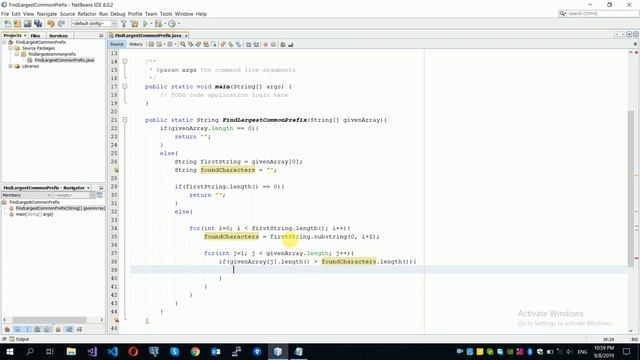Screen dimensions: 640x360
Task: Click the New File toolbar icon
Action: point(7,24)
